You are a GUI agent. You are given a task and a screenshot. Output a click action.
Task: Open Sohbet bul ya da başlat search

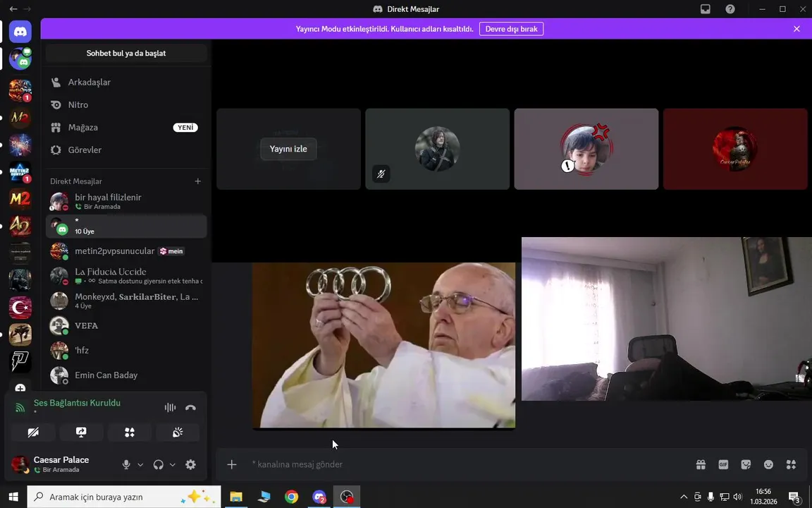126,54
